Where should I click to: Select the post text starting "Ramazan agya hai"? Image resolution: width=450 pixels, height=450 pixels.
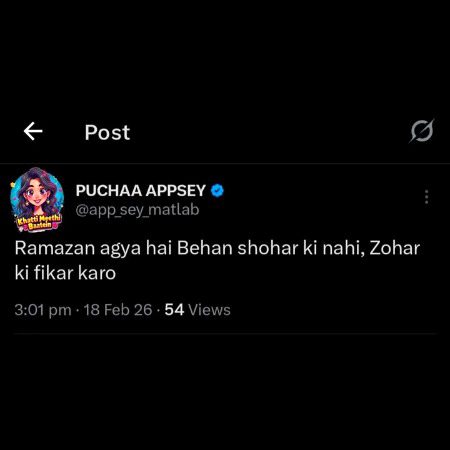(x=217, y=260)
